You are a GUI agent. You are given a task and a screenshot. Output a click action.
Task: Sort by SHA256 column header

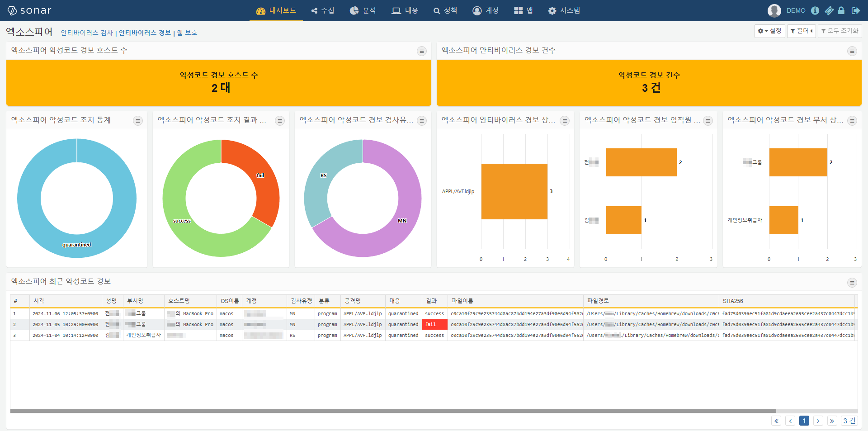tap(787, 301)
